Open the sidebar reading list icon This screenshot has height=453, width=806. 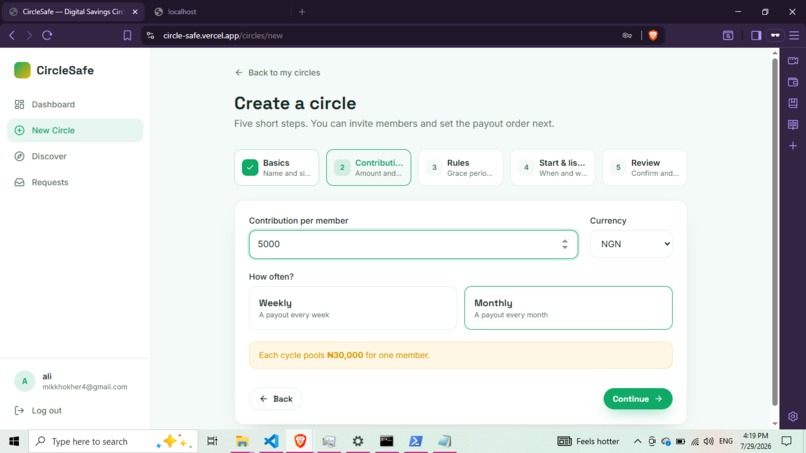pos(793,124)
